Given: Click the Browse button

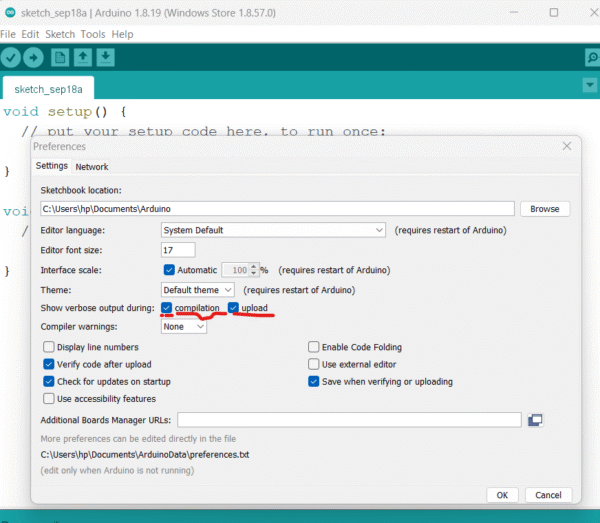Looking at the screenshot, I should pyautogui.click(x=545, y=209).
